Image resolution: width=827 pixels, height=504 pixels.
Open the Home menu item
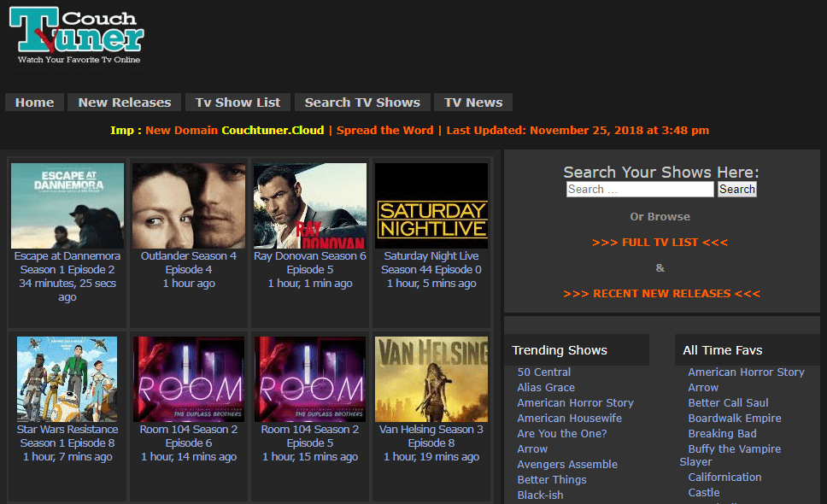[x=34, y=102]
